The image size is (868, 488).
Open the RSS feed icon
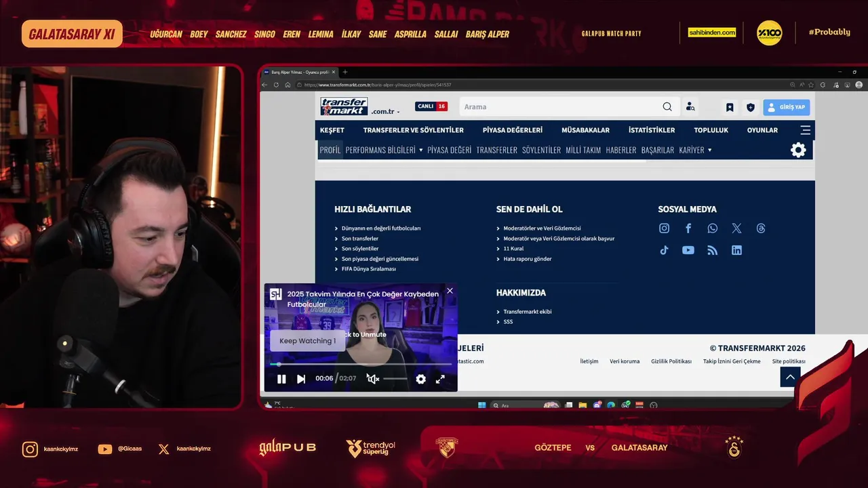(x=712, y=250)
